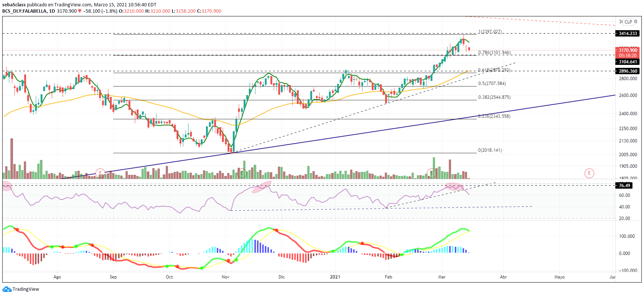
Task: Click the 100.000 MACD scale tick
Action: point(627,236)
